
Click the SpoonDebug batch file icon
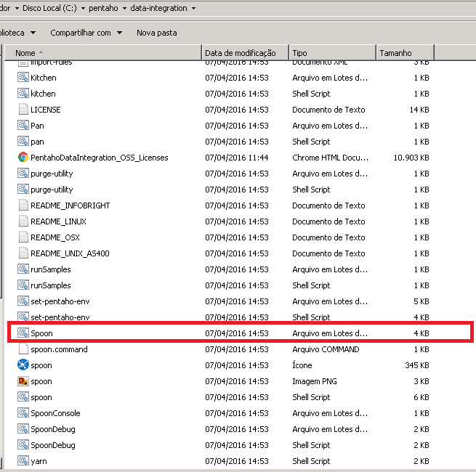coord(23,429)
